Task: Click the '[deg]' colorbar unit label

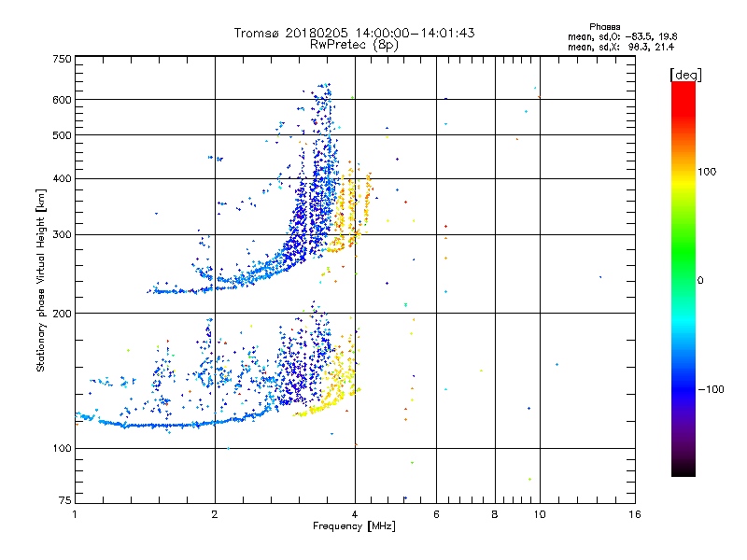Action: (x=685, y=75)
